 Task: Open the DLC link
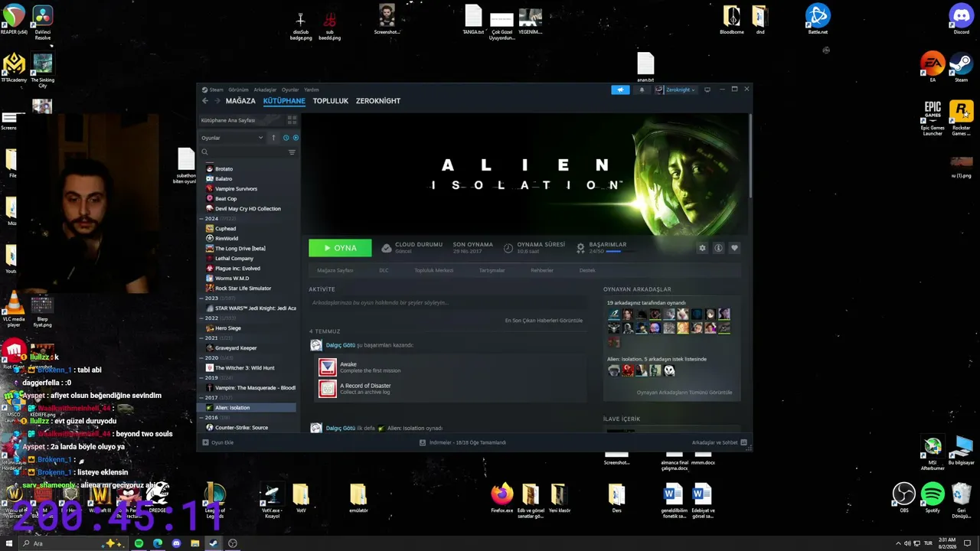click(x=384, y=270)
